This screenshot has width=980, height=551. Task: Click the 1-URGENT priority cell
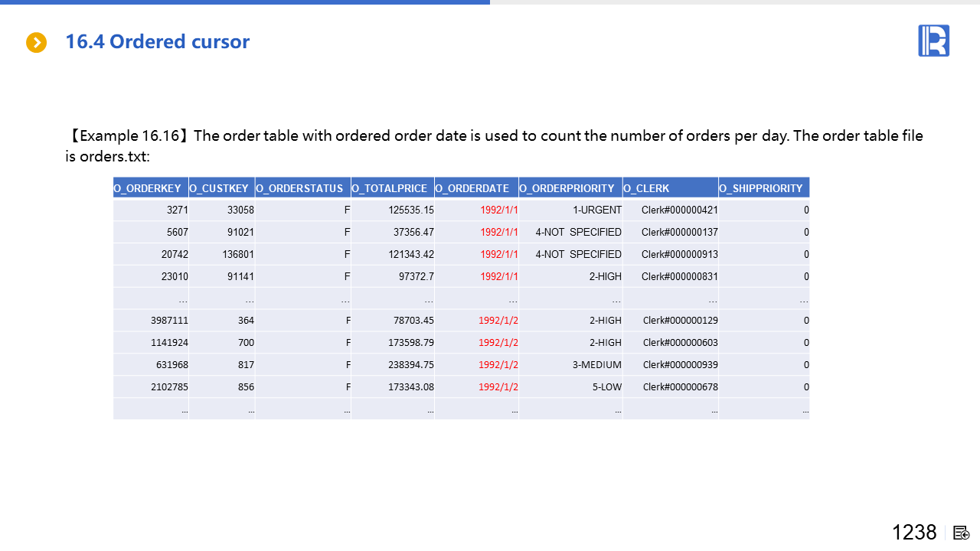pyautogui.click(x=597, y=210)
